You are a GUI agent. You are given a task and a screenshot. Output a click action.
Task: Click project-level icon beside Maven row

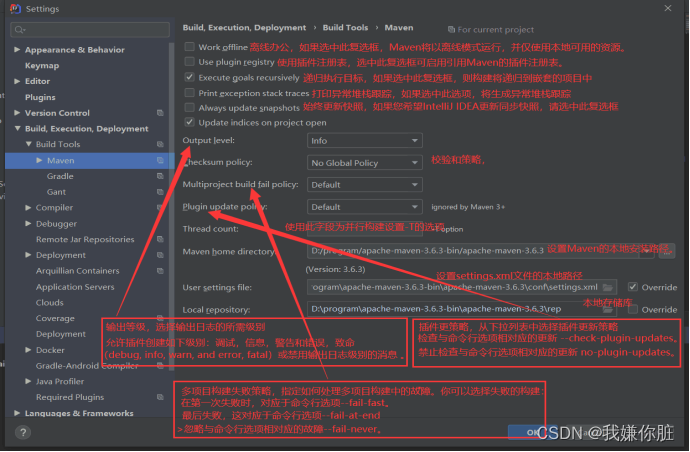160,160
